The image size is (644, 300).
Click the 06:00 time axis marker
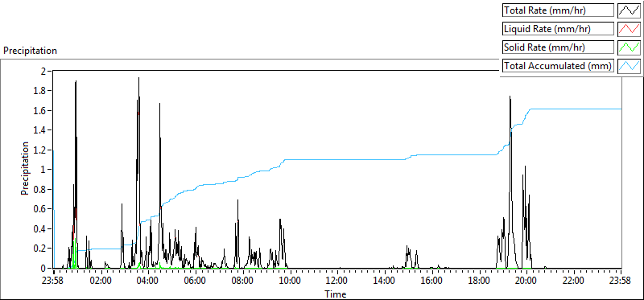pos(196,282)
